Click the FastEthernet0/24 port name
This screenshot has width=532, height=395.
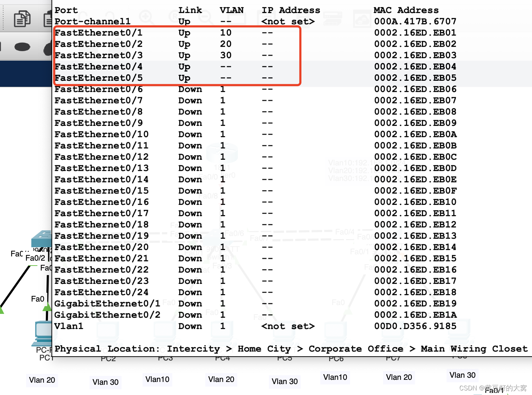(x=102, y=292)
